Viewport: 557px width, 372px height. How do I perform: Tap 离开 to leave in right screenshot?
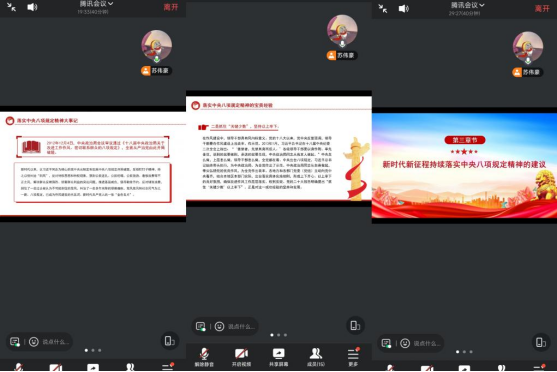pos(542,9)
